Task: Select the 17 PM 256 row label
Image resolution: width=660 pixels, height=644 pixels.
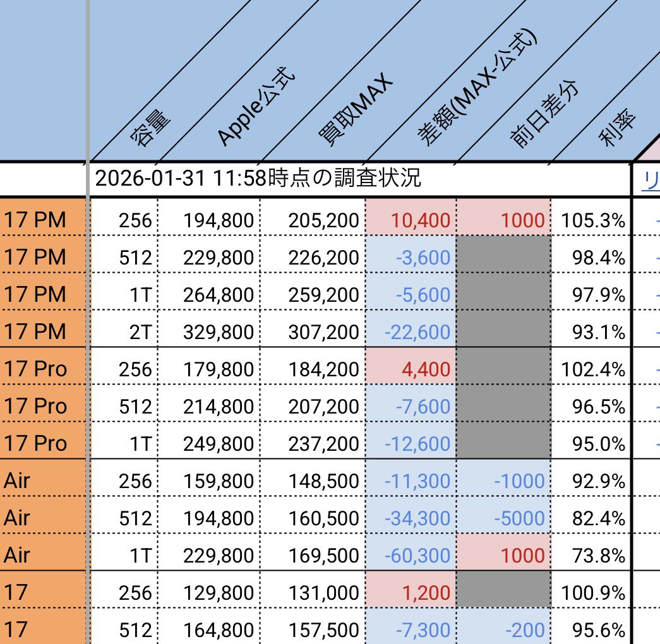Action: (28, 220)
